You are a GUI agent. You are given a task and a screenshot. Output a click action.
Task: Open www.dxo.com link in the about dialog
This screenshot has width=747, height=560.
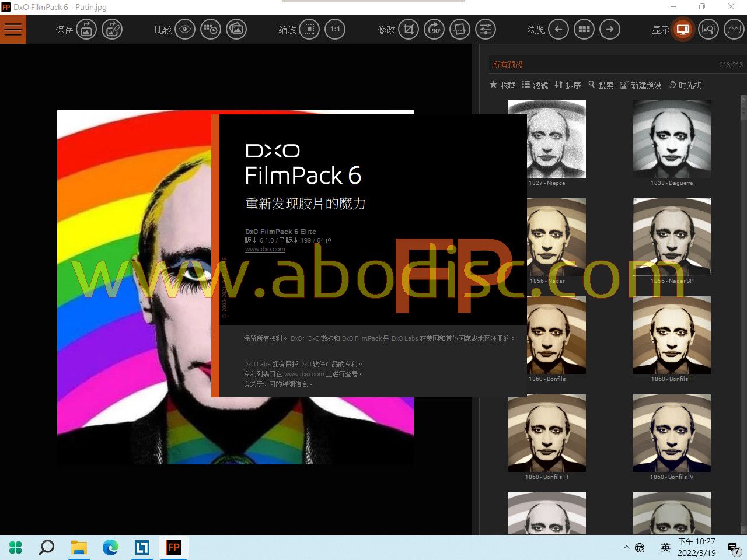[265, 249]
